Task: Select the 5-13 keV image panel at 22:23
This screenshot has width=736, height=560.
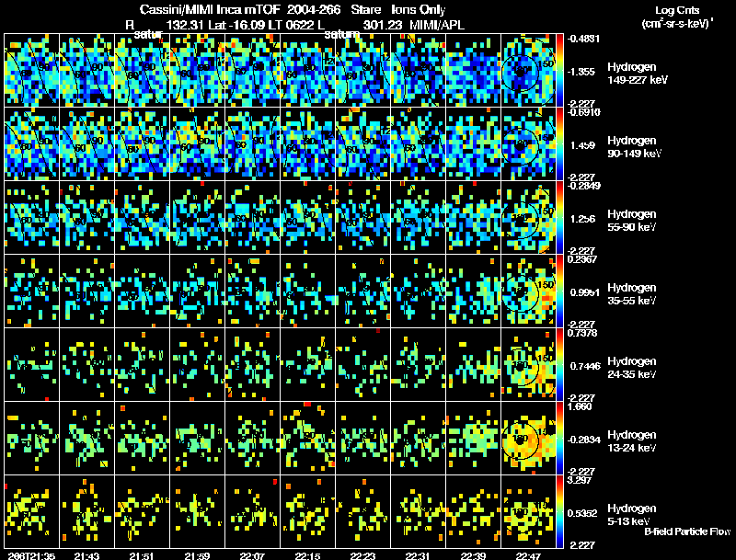Action: coord(362,511)
